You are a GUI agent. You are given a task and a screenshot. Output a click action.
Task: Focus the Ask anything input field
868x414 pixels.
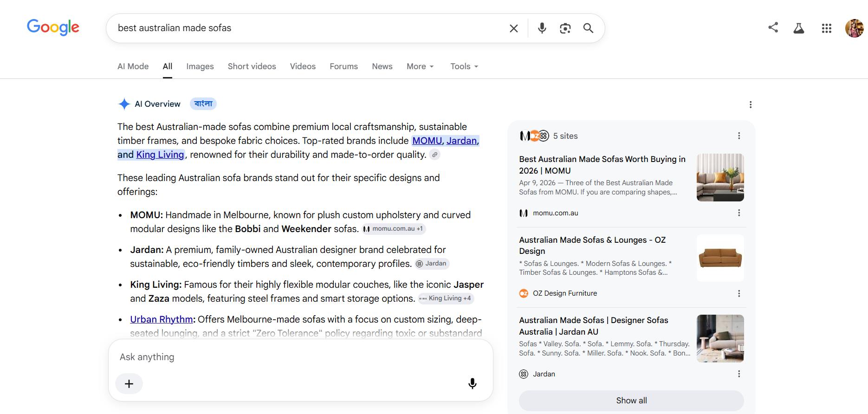point(300,357)
